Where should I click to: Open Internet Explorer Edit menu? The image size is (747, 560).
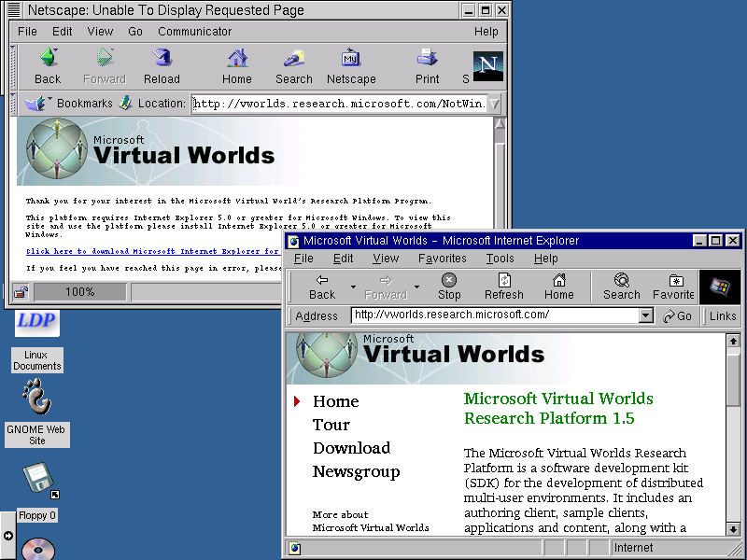[343, 259]
